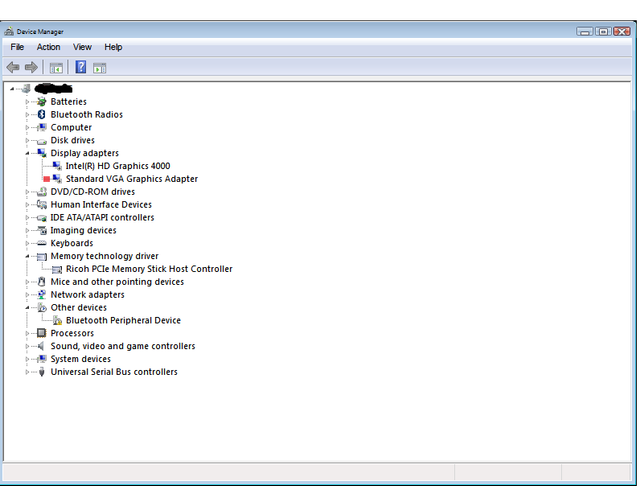
Task: Click the Sound, video and game controllers icon
Action: 41,346
